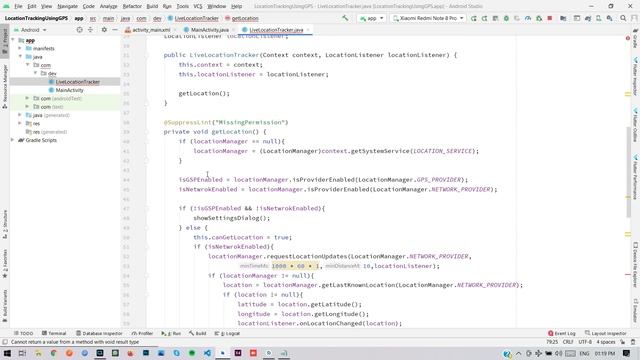Click the 4 spaces indent indicator
This screenshot has width=640, height=360.
tap(605, 342)
